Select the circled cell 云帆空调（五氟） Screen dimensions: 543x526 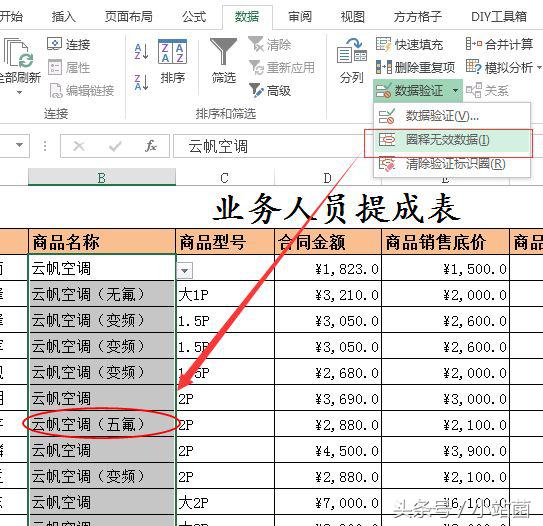tap(102, 424)
